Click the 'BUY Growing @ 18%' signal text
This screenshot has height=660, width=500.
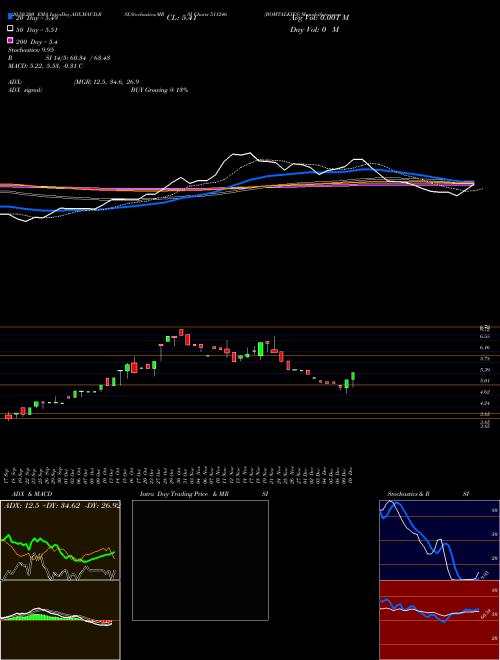click(159, 90)
